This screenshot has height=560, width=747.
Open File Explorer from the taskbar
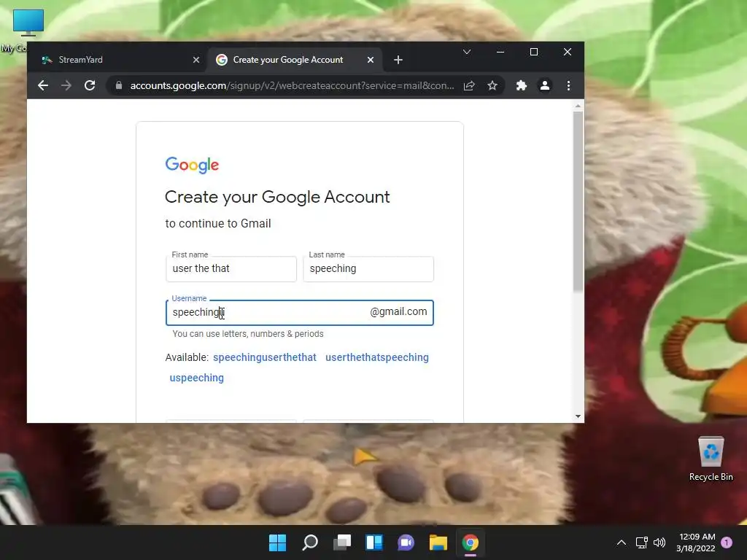tap(438, 542)
